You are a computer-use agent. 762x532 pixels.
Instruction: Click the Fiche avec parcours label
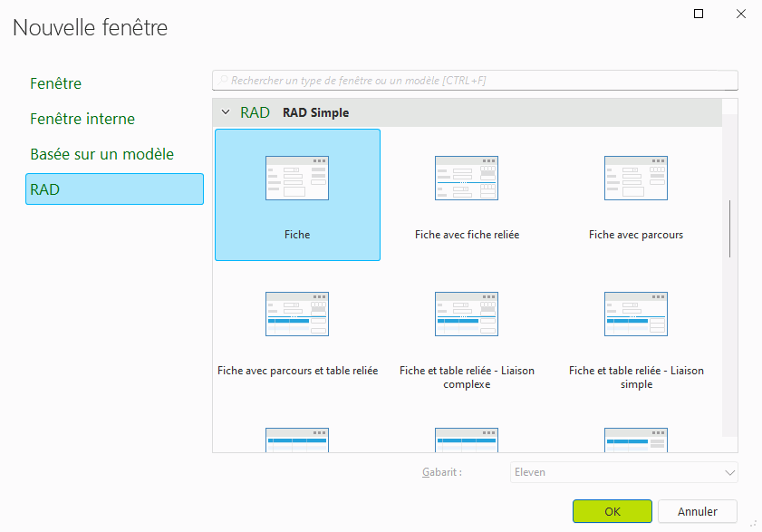click(x=636, y=235)
